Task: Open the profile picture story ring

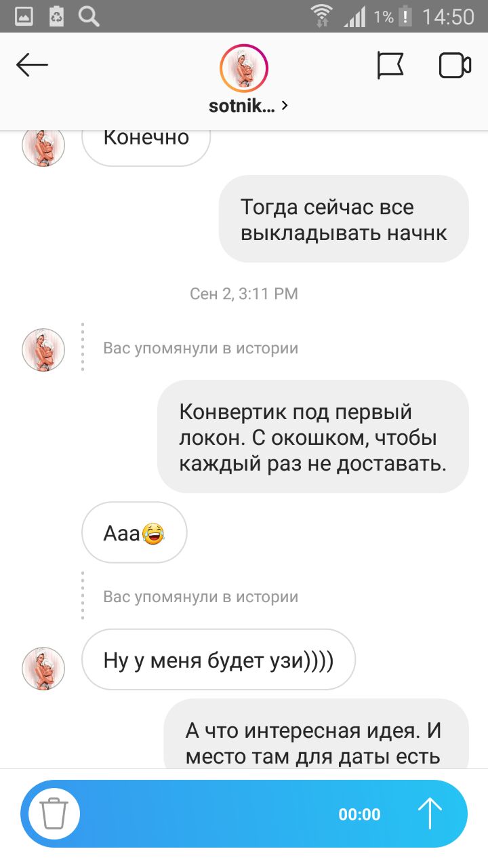Action: [x=244, y=68]
